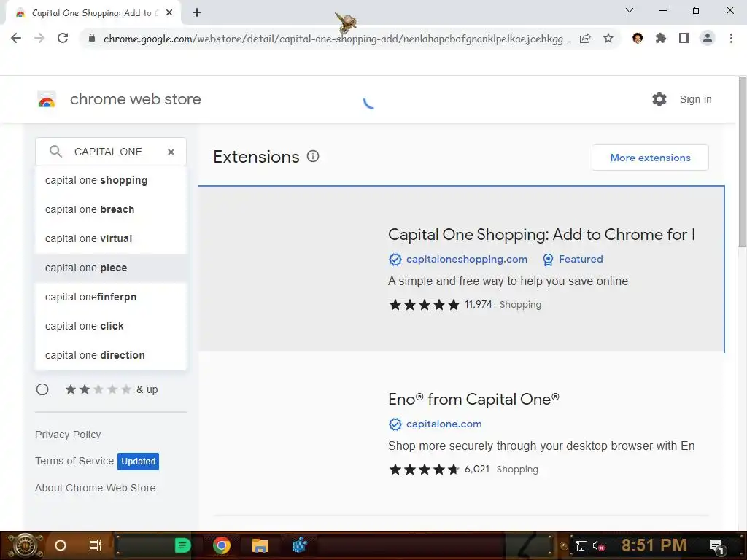The image size is (747, 560).
Task: Select suggestion capital one direction
Action: coord(111,355)
